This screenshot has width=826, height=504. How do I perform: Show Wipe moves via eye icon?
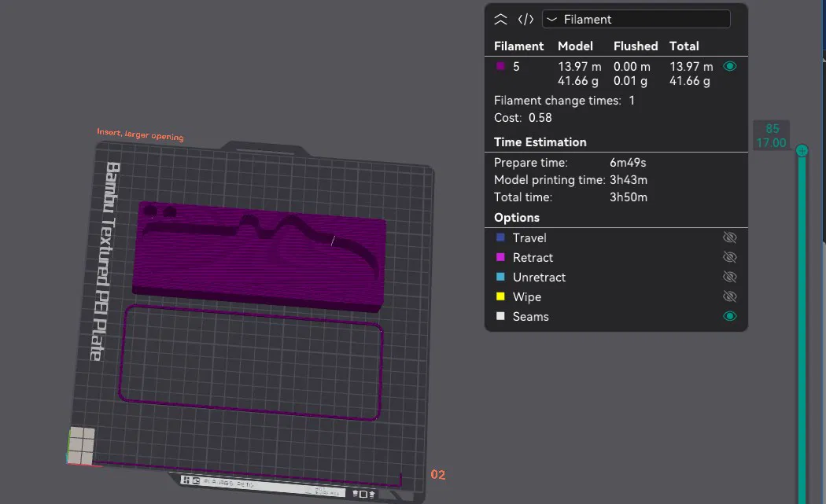729,296
